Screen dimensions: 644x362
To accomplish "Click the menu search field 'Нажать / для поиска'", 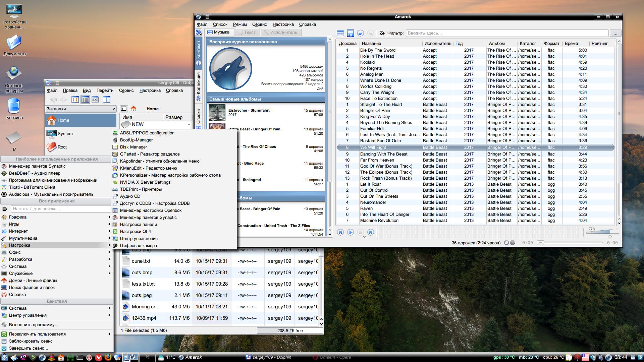I will coord(60,208).
